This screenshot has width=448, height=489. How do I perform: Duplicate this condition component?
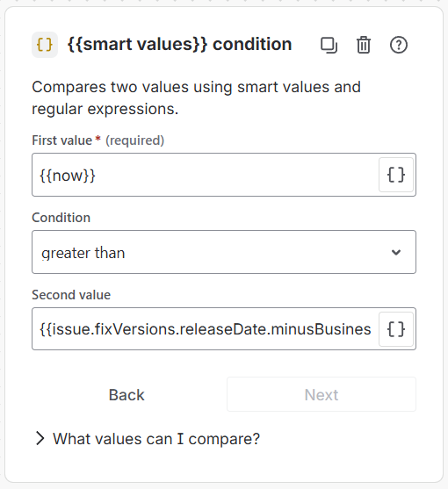(x=329, y=45)
